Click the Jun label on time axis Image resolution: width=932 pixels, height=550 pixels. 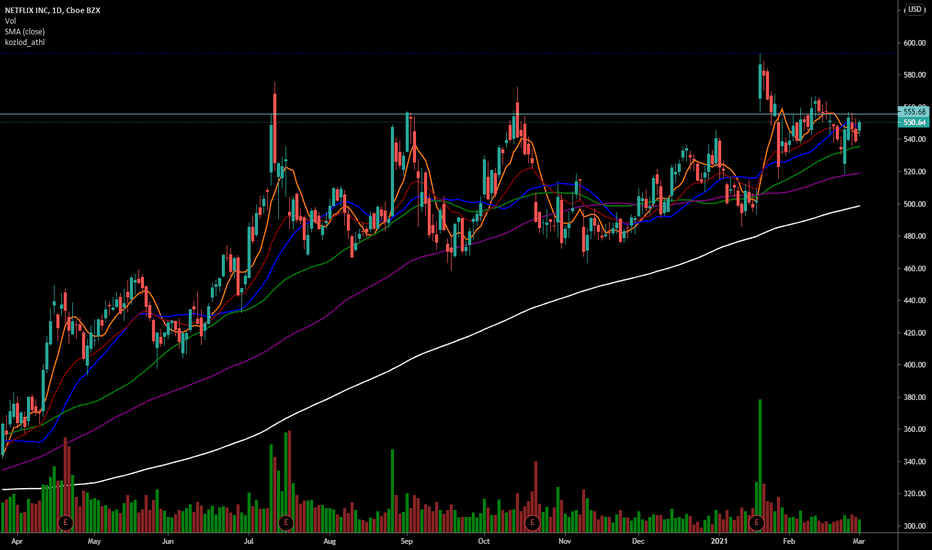[168, 542]
